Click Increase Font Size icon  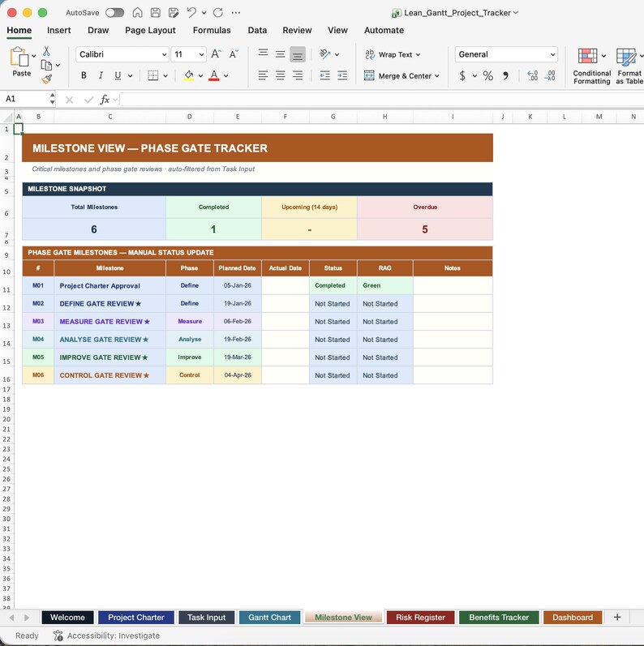(216, 54)
